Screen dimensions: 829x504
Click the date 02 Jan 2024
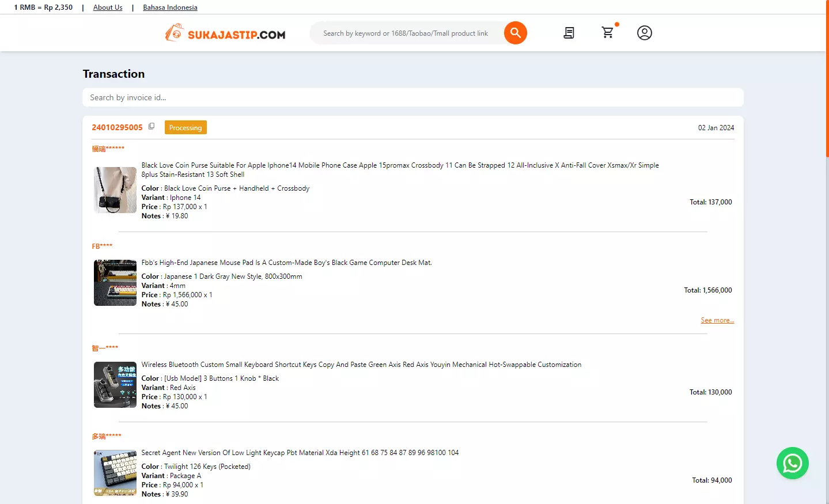pos(716,128)
